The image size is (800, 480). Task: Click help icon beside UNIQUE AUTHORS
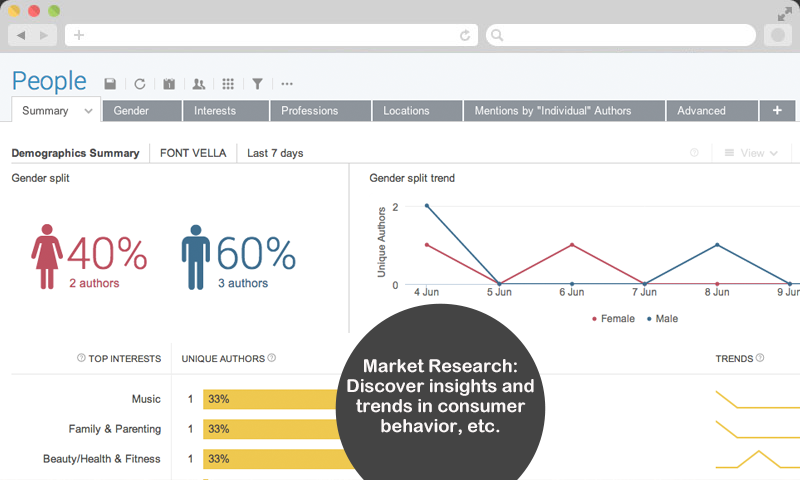click(x=271, y=358)
